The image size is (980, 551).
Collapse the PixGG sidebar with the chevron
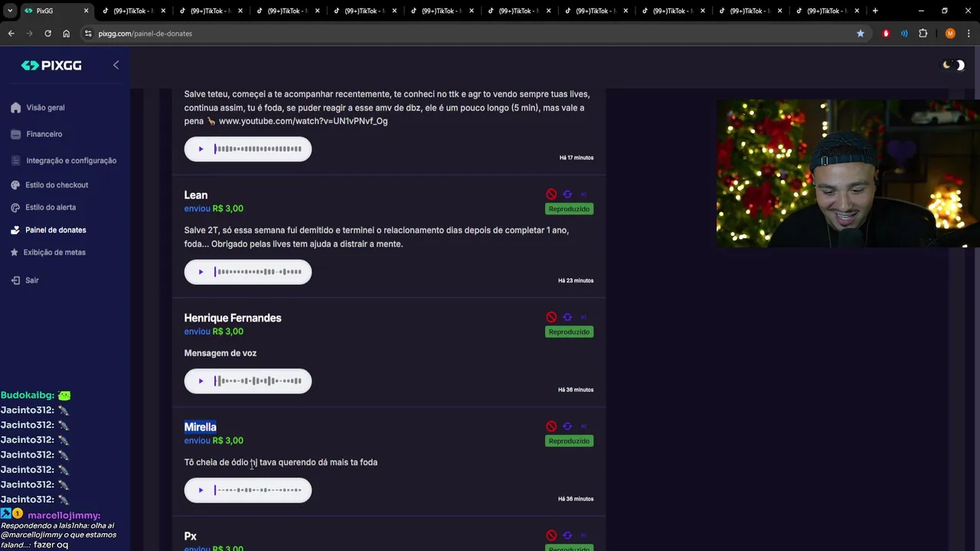point(116,65)
